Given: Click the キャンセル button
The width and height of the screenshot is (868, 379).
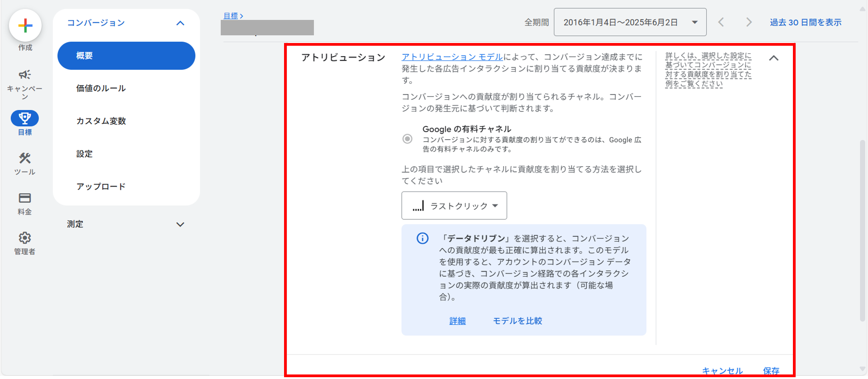Looking at the screenshot, I should [x=722, y=371].
